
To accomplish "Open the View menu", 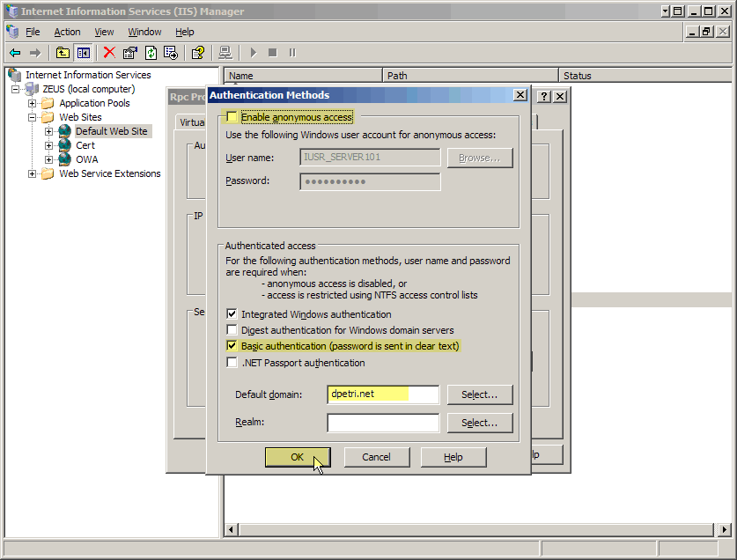I will [x=104, y=32].
